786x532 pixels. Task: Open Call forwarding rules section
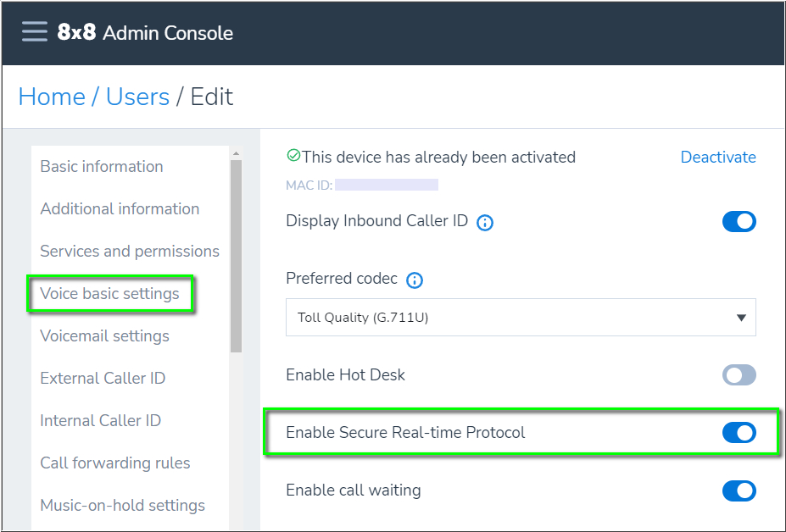[115, 463]
